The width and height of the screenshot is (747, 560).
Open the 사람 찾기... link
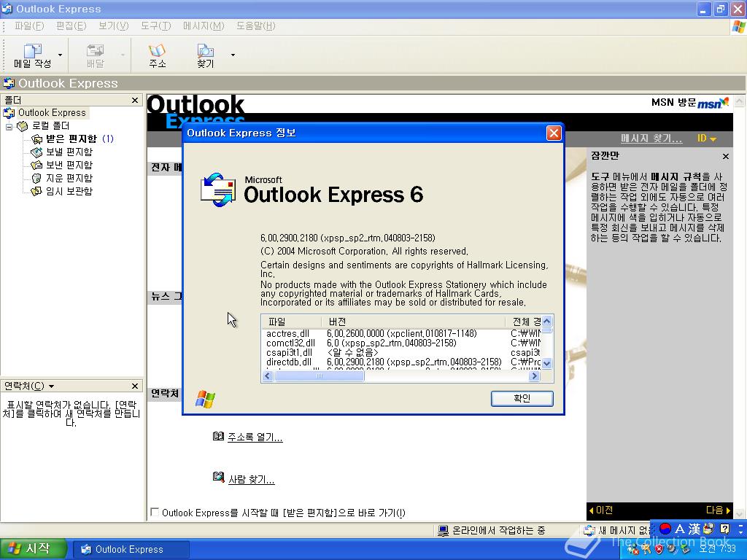coord(251,480)
